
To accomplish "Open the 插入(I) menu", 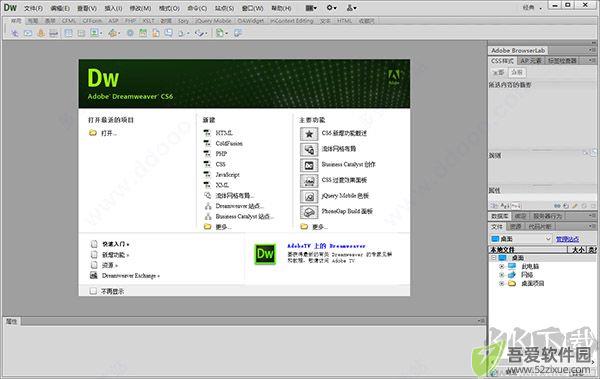I will tap(113, 8).
